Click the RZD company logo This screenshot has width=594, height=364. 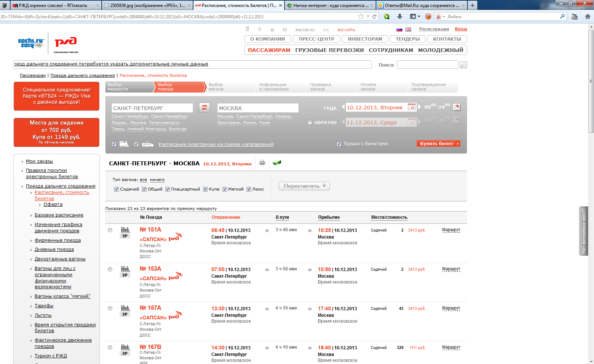pos(66,44)
